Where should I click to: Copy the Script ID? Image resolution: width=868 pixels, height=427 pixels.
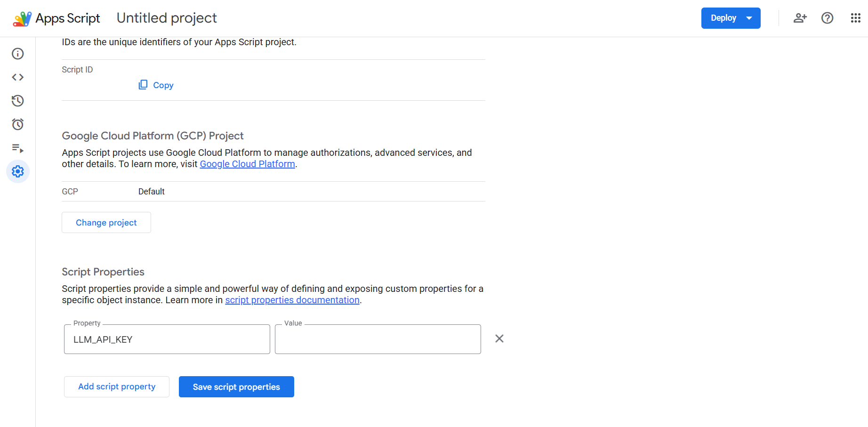click(x=156, y=85)
